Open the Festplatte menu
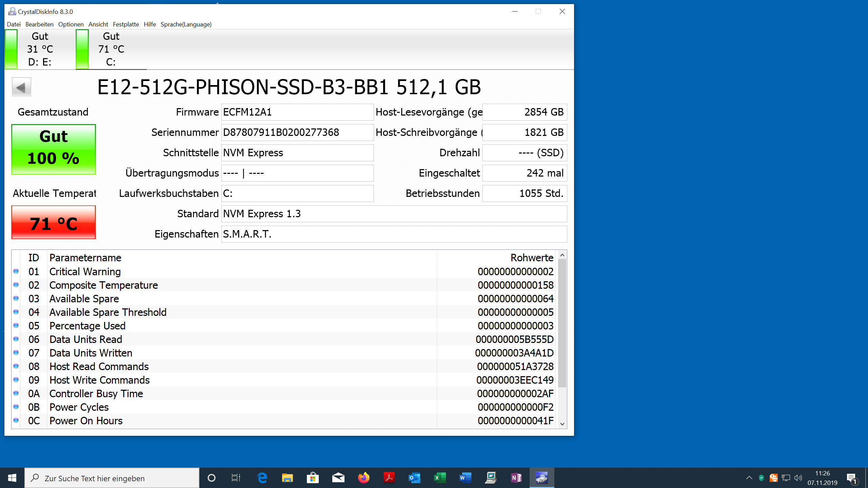Viewport: 868px width, 488px height. coord(126,24)
